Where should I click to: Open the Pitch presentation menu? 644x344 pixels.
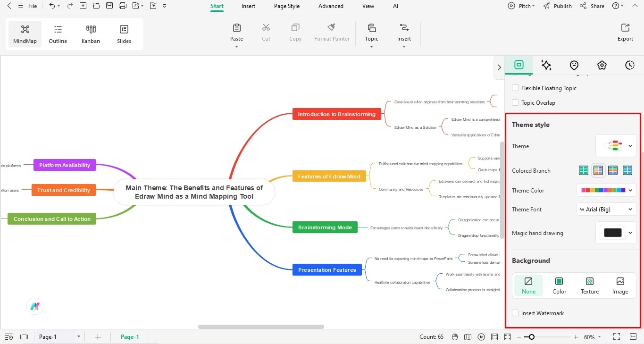[521, 6]
